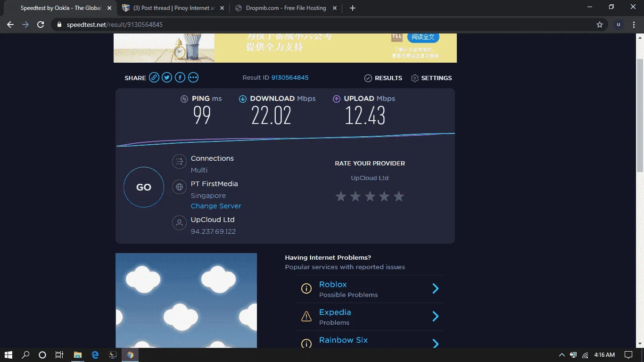Expand the Rainbow Six row chevron
644x362 pixels.
[x=436, y=344]
